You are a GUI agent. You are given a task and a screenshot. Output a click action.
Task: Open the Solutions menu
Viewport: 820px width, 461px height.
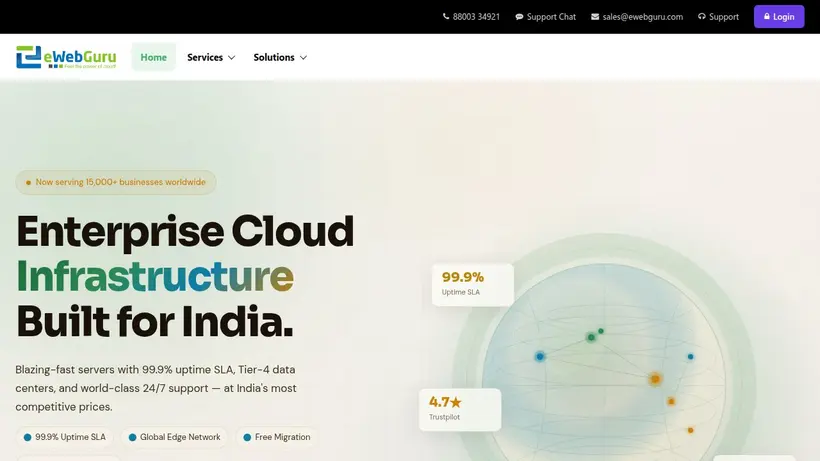280,57
